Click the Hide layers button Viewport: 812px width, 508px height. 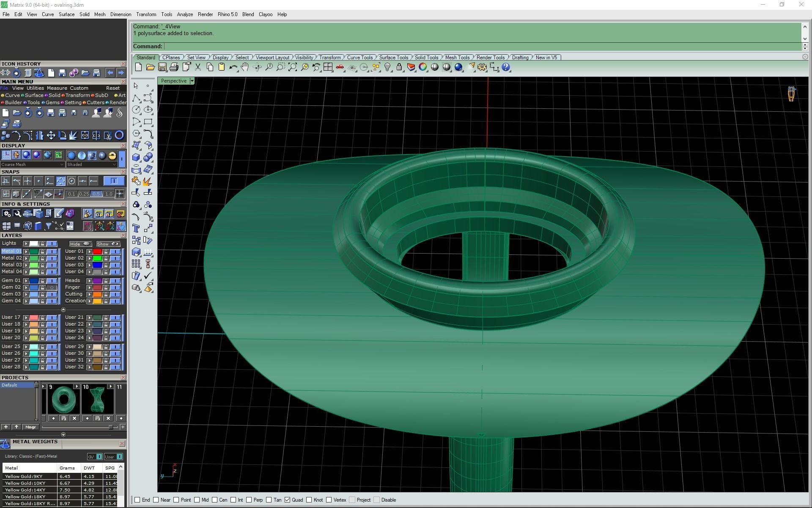tap(80, 244)
